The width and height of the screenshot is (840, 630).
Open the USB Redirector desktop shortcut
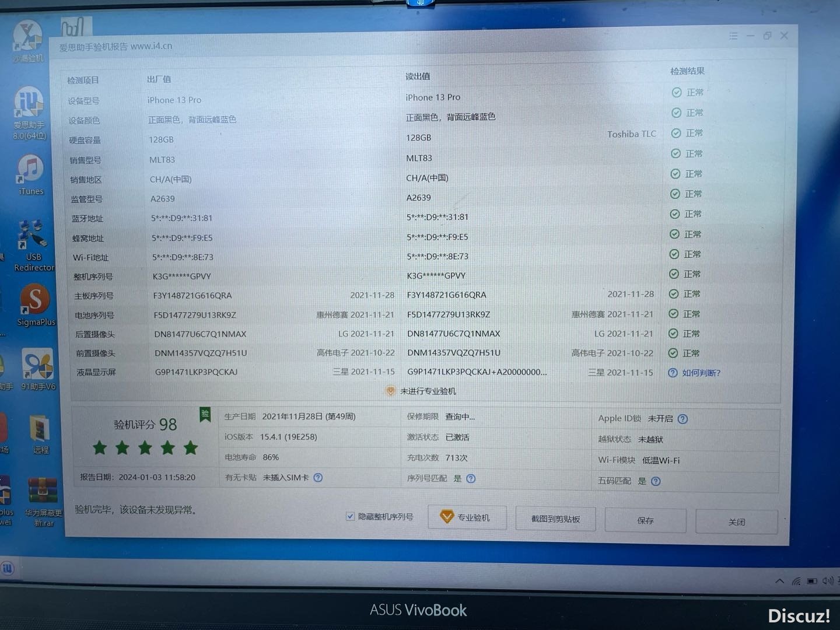[33, 246]
